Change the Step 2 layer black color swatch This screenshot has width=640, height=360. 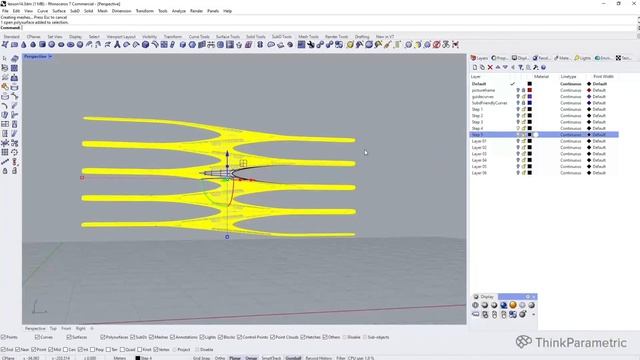(529, 116)
